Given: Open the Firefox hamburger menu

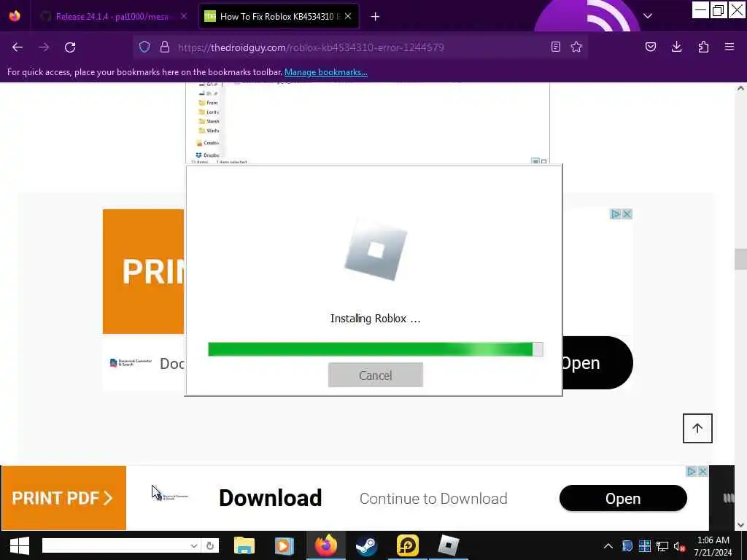Looking at the screenshot, I should 729,47.
